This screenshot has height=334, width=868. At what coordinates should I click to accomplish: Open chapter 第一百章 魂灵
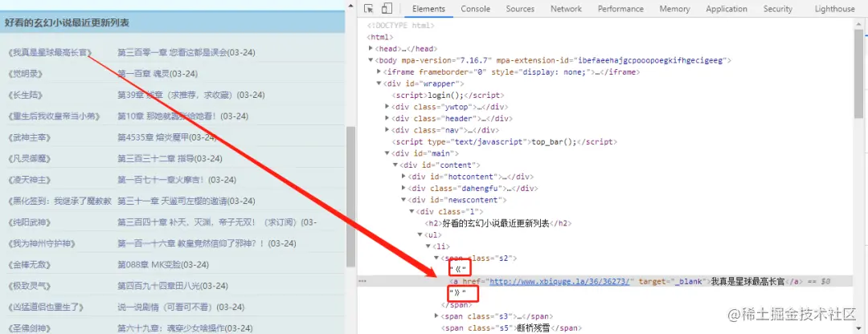[143, 74]
